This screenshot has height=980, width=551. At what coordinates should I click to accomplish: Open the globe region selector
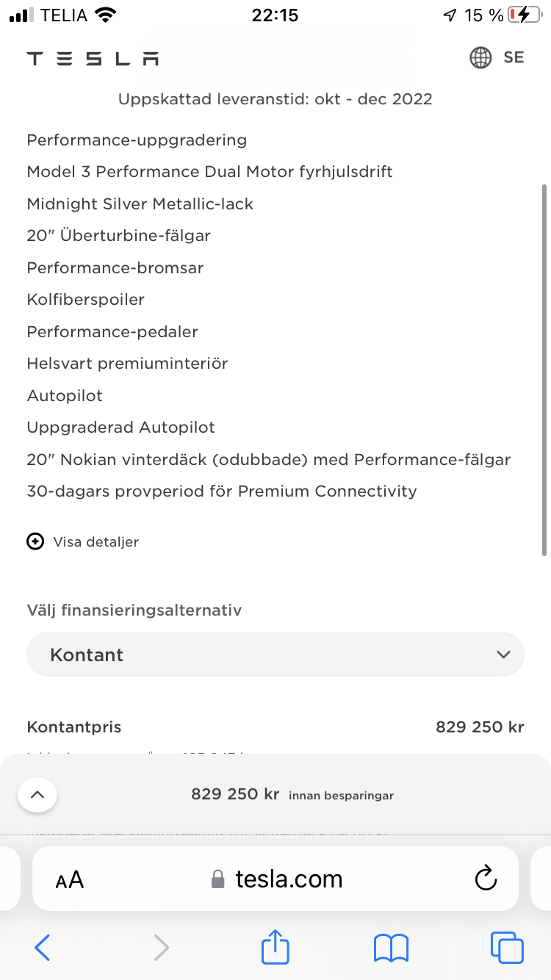(480, 57)
